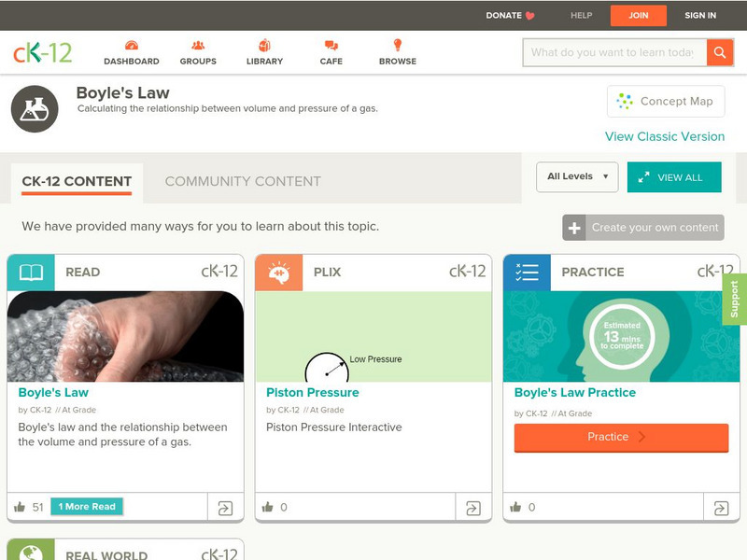Open the Cafe chat icon

[x=331, y=46]
